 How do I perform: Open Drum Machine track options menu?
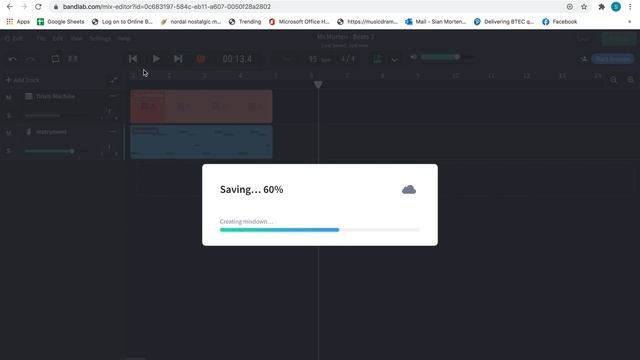pos(113,96)
